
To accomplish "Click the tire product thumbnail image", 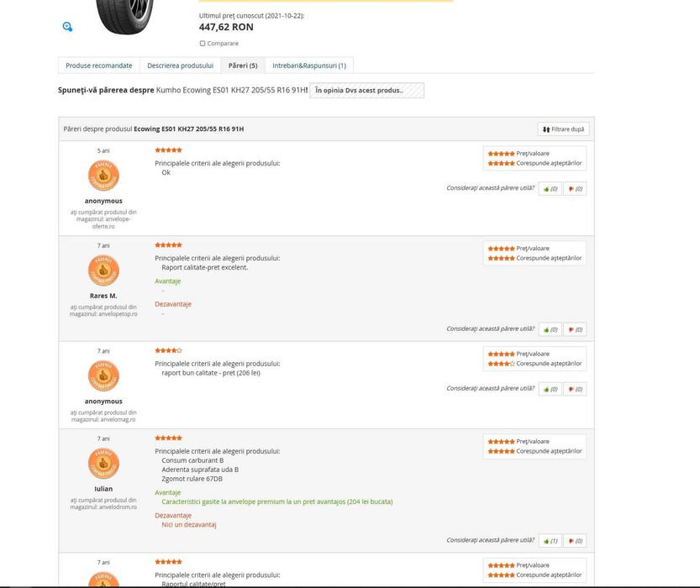I will click(125, 17).
